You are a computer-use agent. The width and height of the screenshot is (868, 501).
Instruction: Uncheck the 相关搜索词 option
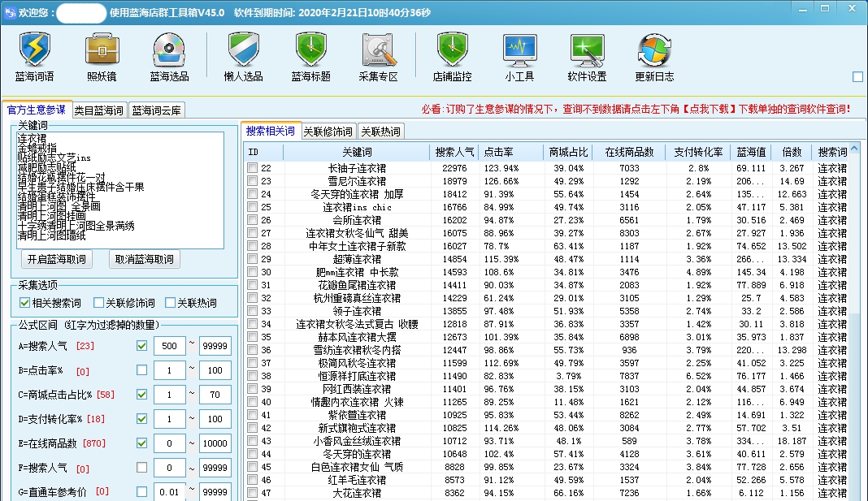pyautogui.click(x=23, y=302)
